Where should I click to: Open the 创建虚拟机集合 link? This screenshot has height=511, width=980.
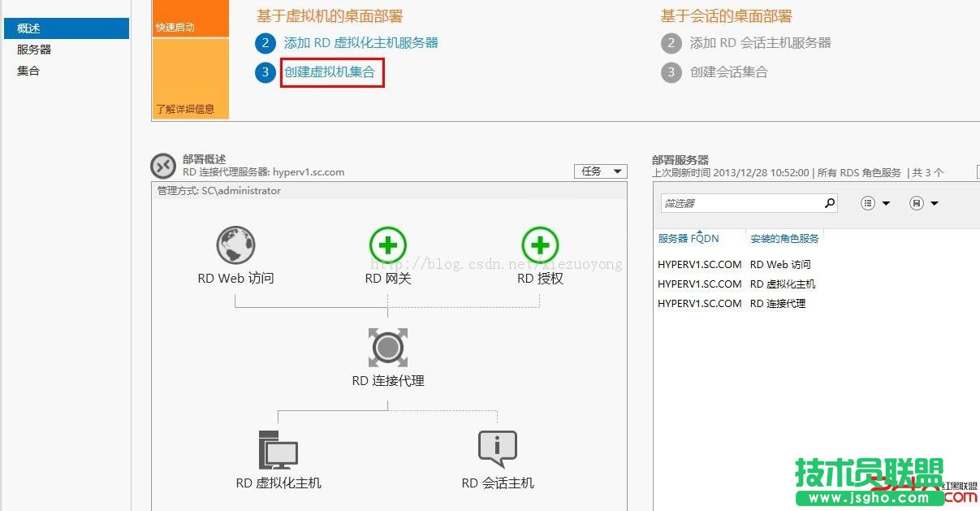tap(330, 71)
